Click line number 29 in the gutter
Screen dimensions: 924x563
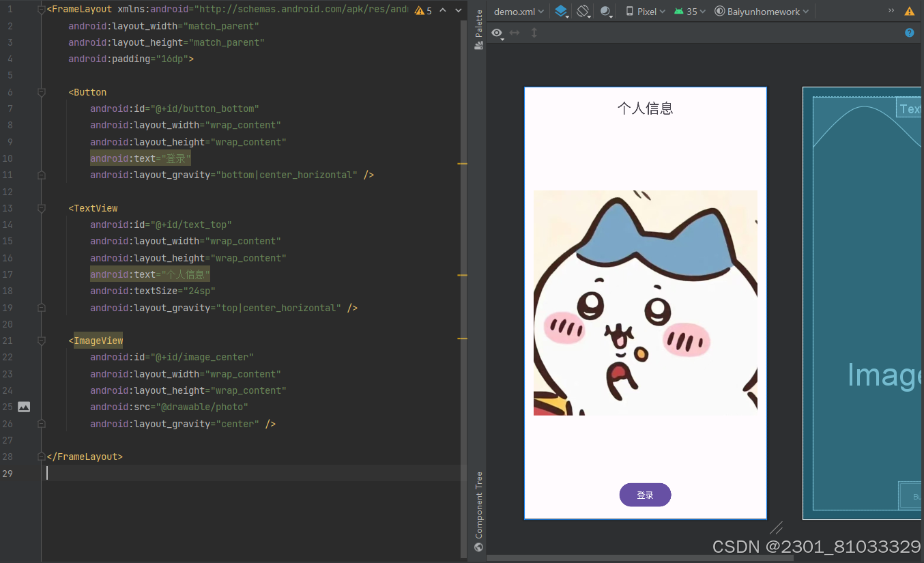tap(8, 473)
